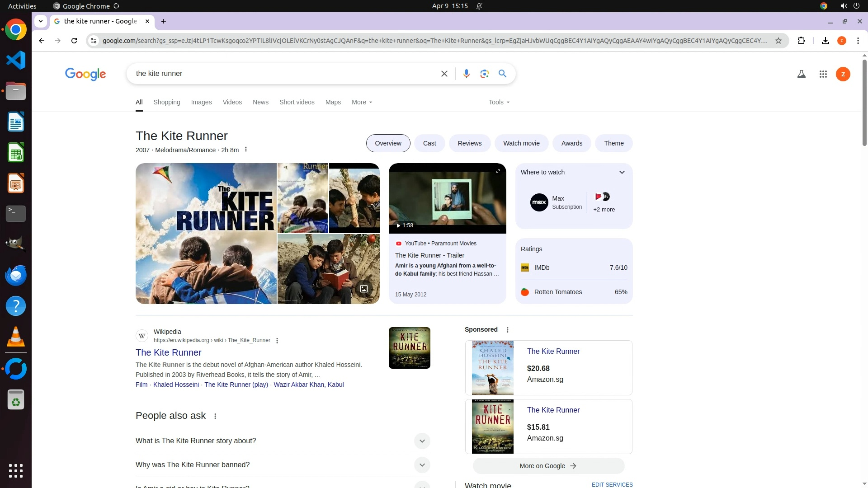The height and width of the screenshot is (488, 868).
Task: Click the voice search microphone icon
Action: 466,74
